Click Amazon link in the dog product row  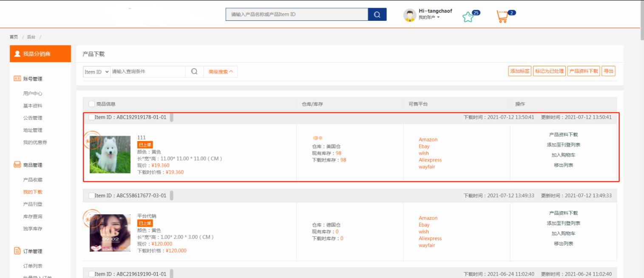(x=428, y=140)
